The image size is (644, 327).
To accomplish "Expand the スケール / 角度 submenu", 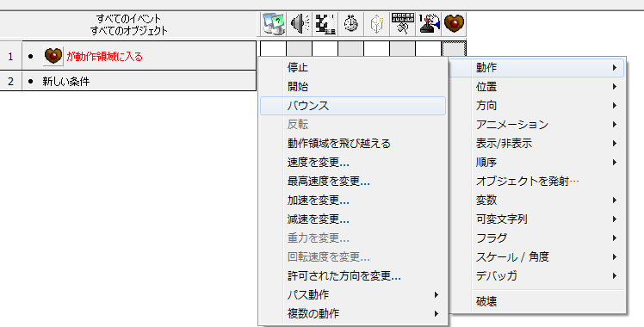I will [x=536, y=257].
